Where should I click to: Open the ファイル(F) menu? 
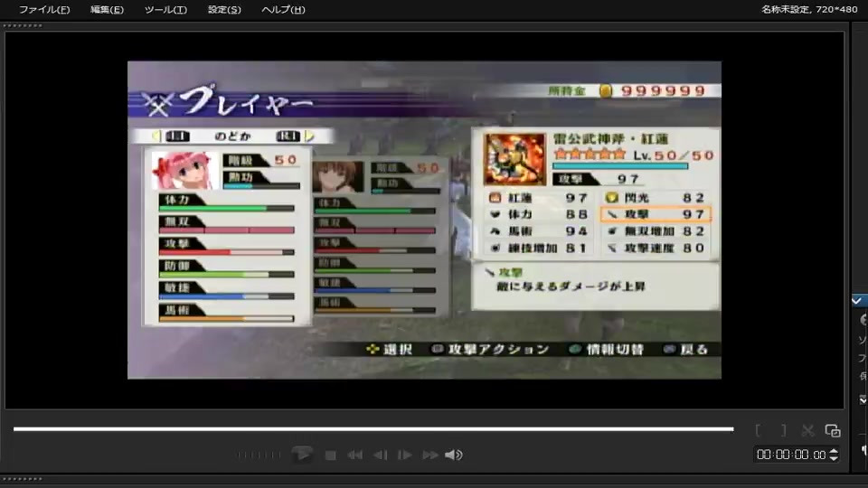pos(44,9)
